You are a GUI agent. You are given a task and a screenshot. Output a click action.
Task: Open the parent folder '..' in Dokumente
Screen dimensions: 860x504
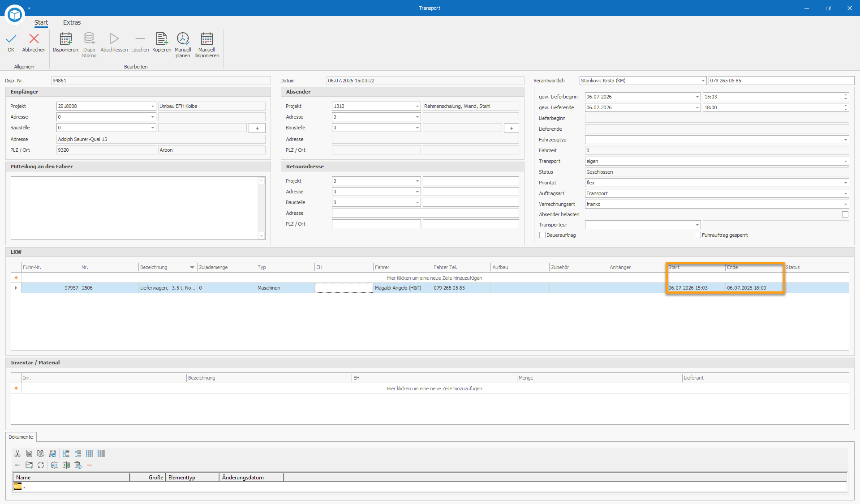(19, 487)
